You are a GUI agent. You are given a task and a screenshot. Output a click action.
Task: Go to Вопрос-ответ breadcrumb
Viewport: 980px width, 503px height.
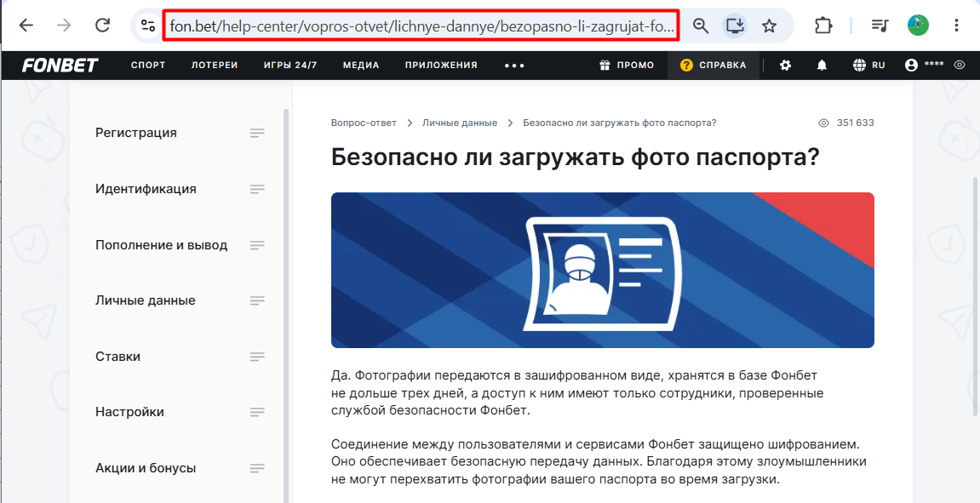(x=364, y=123)
